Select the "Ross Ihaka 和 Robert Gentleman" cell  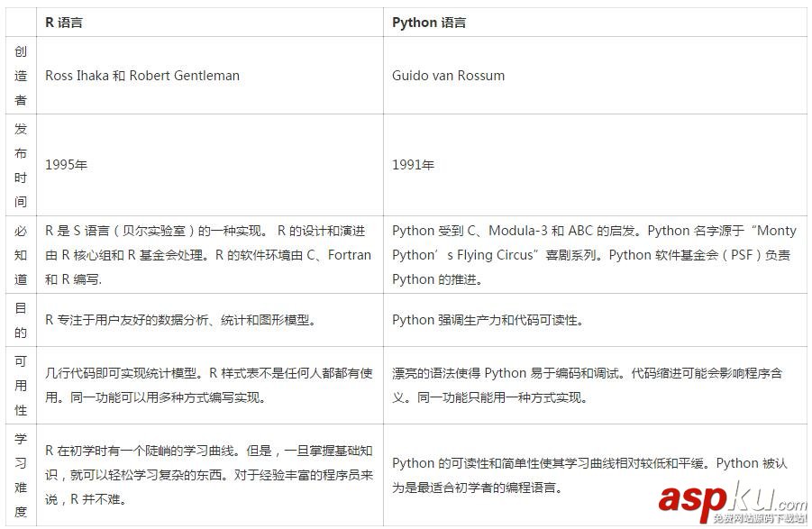coord(142,76)
